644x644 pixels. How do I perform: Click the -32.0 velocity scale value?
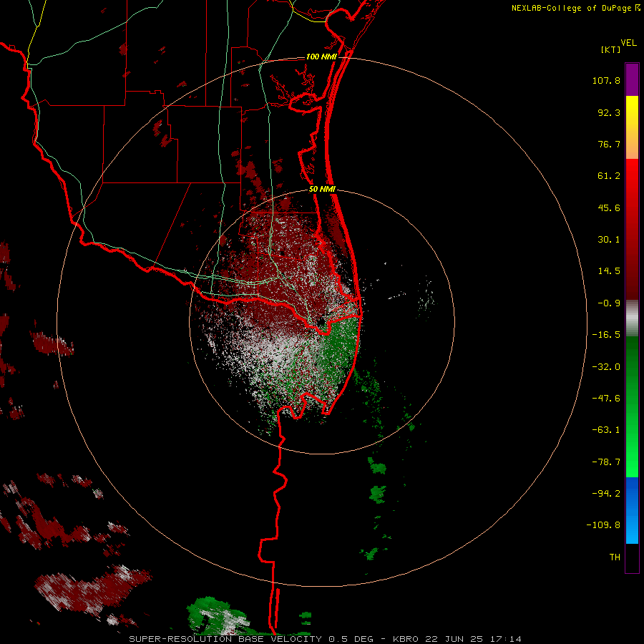point(606,367)
